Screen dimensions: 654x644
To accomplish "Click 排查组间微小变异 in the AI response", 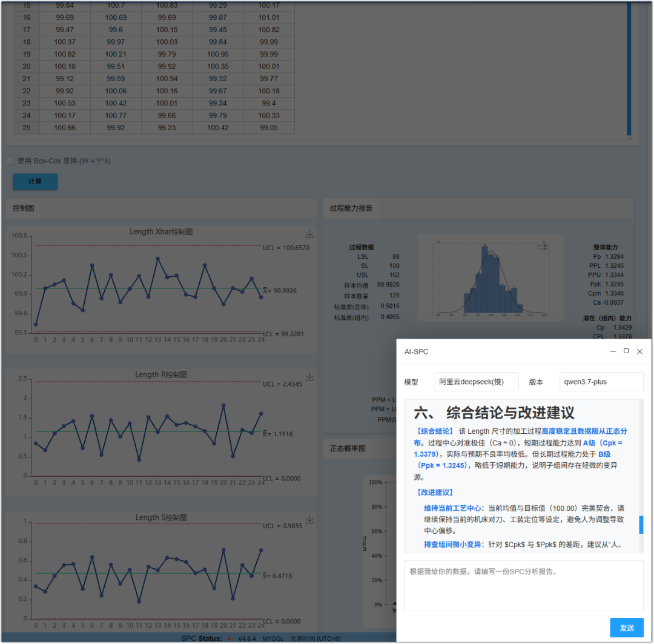I will click(452, 544).
